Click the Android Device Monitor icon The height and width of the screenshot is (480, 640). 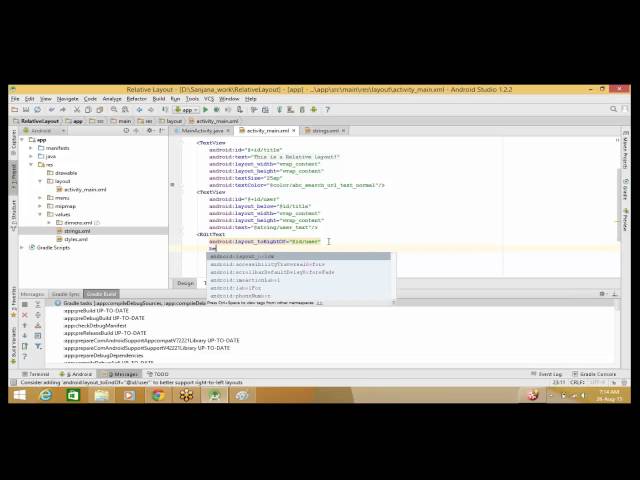pos(313,109)
